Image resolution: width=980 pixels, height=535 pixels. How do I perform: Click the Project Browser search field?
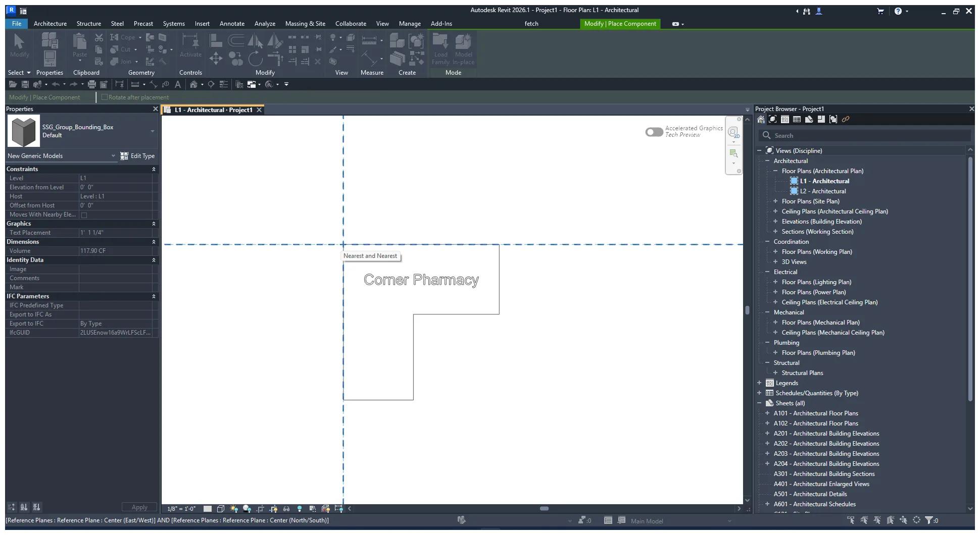click(865, 135)
